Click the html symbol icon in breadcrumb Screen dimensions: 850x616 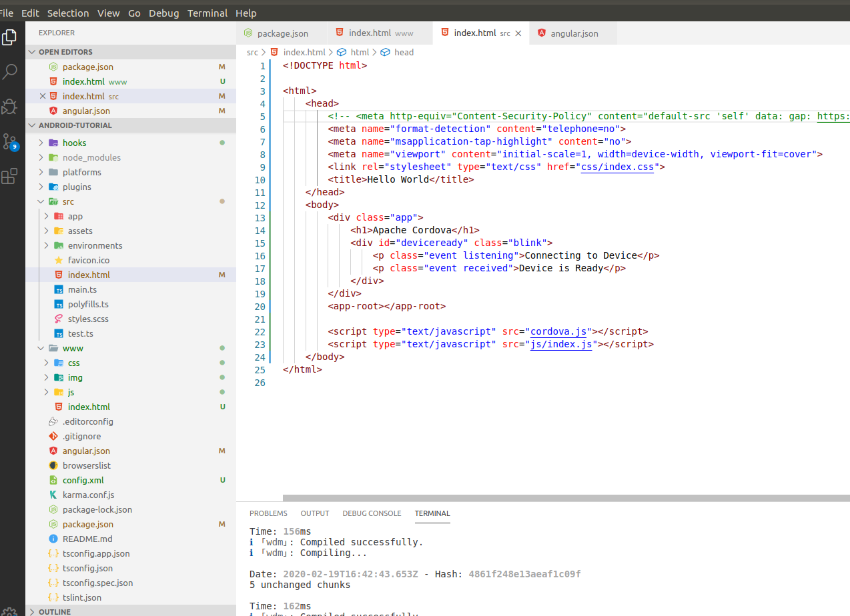click(342, 52)
